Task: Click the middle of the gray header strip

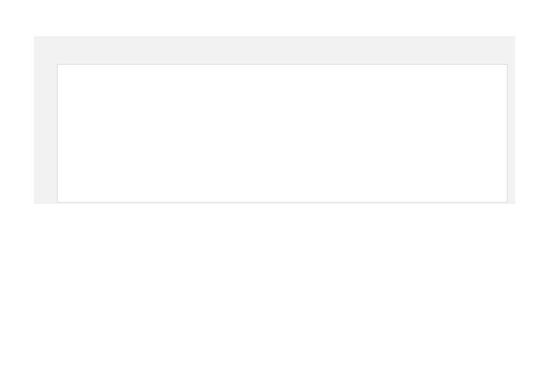Action: pos(274,50)
